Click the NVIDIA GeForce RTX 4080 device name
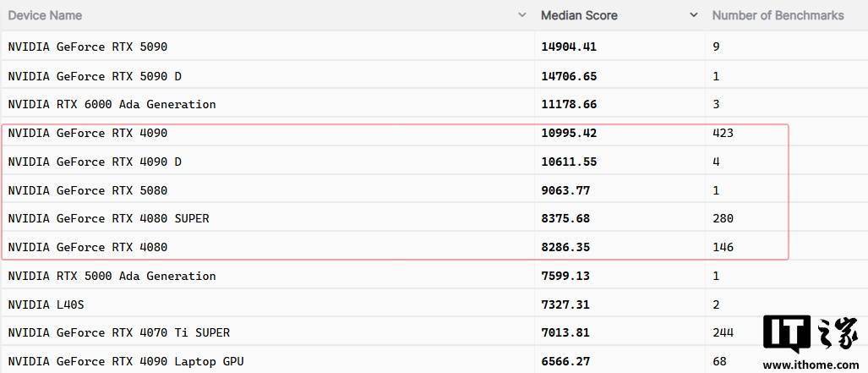 point(87,247)
